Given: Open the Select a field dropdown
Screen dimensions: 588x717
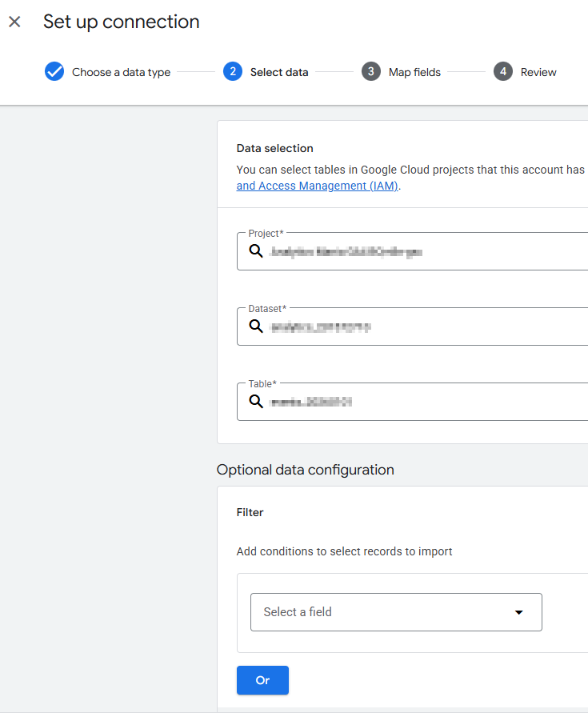Looking at the screenshot, I should (397, 612).
